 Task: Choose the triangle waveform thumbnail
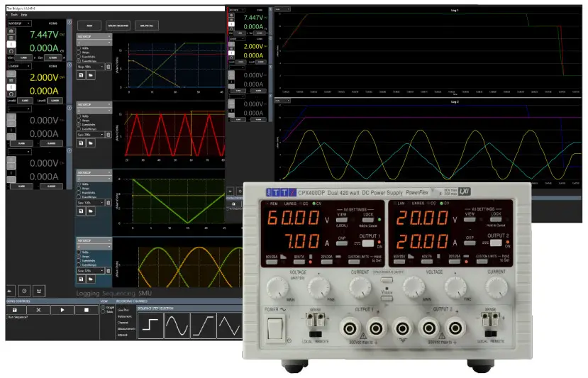pyautogui.click(x=229, y=326)
